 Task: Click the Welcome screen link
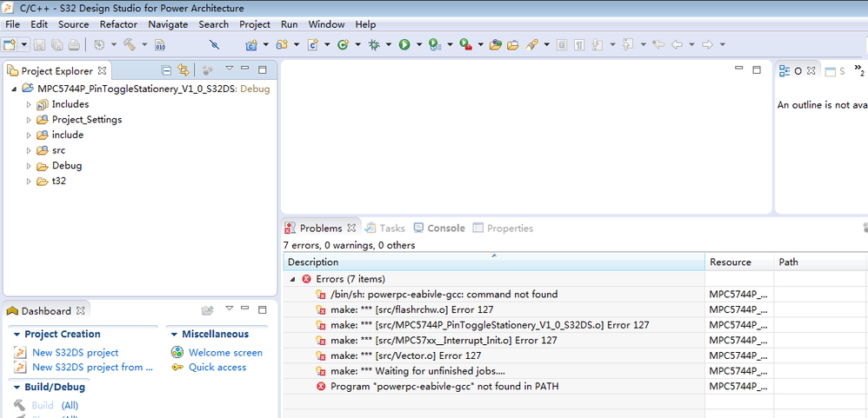pyautogui.click(x=226, y=353)
